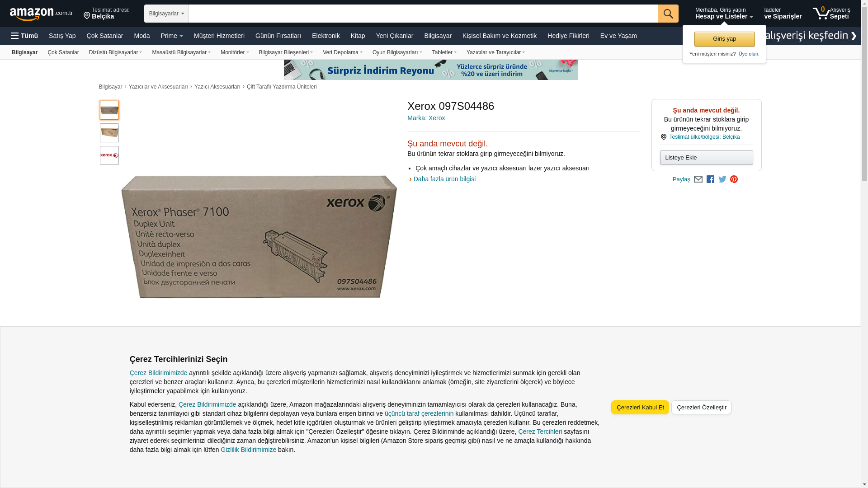
Task: Select the Xerox logo thumbnail image
Action: [x=109, y=155]
